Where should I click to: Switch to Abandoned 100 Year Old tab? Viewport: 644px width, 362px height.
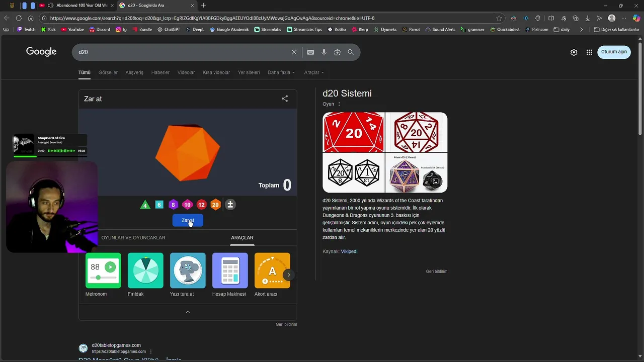[x=76, y=6]
